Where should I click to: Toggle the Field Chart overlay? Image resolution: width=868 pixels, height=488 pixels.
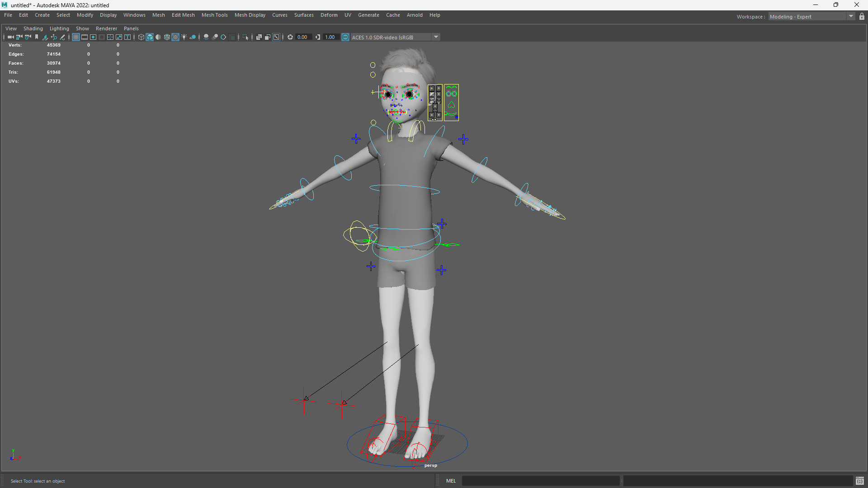tap(110, 37)
